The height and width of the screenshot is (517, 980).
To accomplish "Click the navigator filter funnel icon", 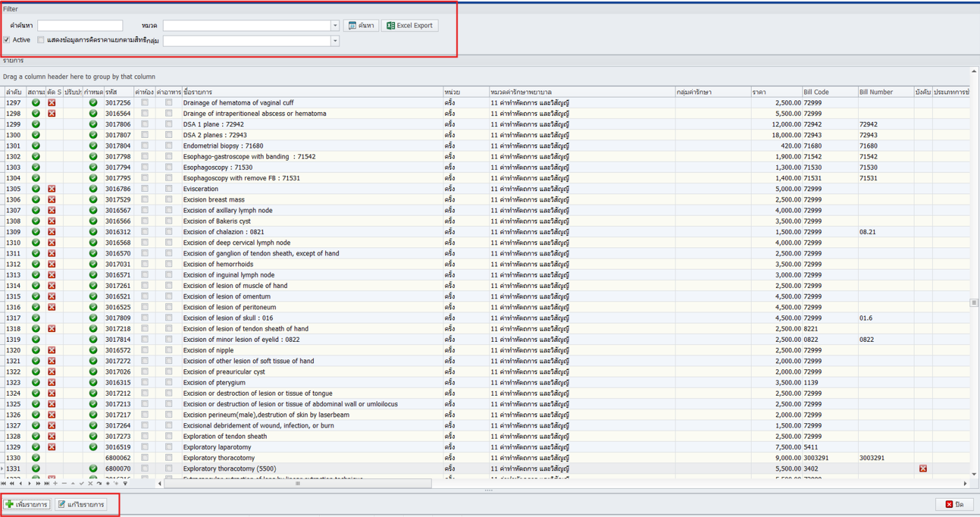I will click(x=125, y=483).
